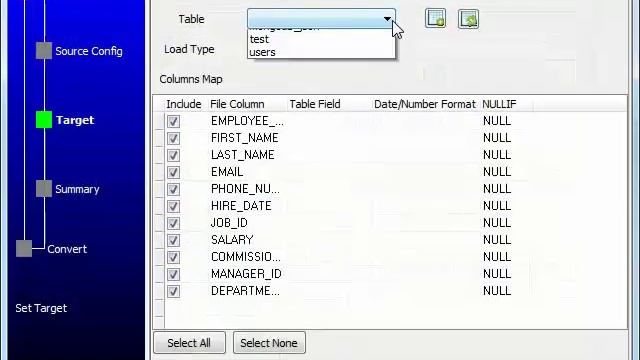This screenshot has height=360, width=640.
Task: Select the SALARY file column cell
Action: click(x=232, y=240)
